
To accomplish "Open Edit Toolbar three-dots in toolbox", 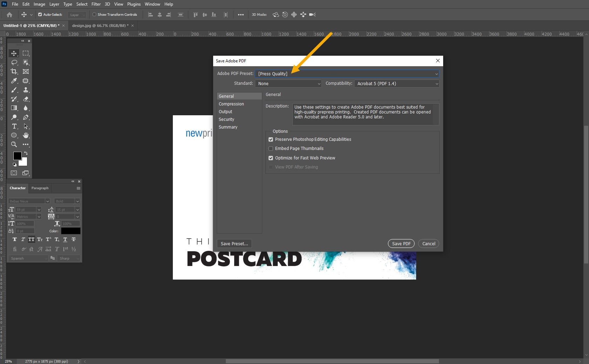I will (x=26, y=144).
